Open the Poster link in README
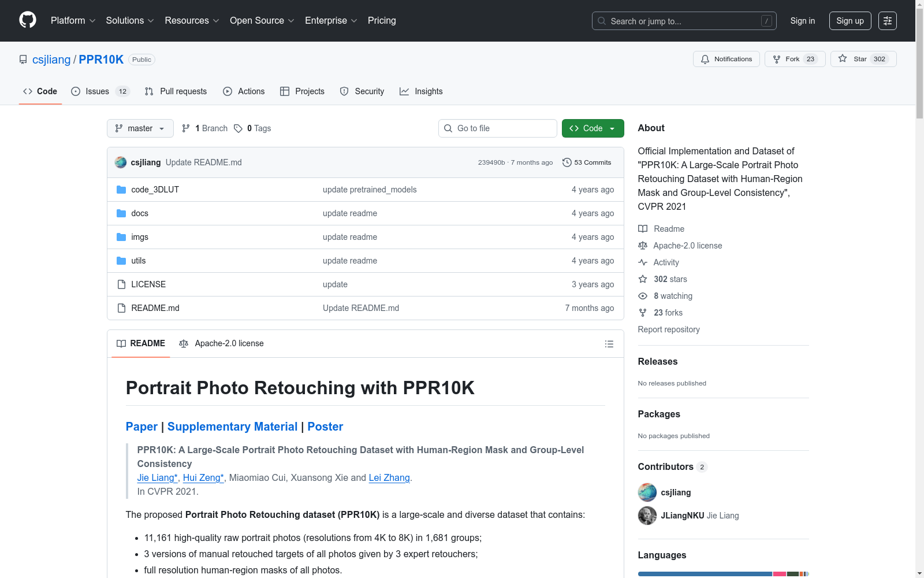The width and height of the screenshot is (924, 578). pos(325,427)
